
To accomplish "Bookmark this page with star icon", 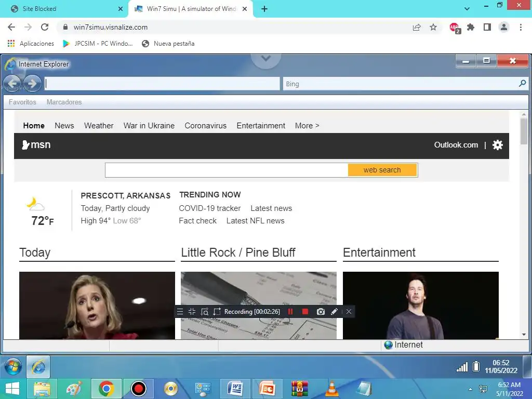I will point(433,27).
